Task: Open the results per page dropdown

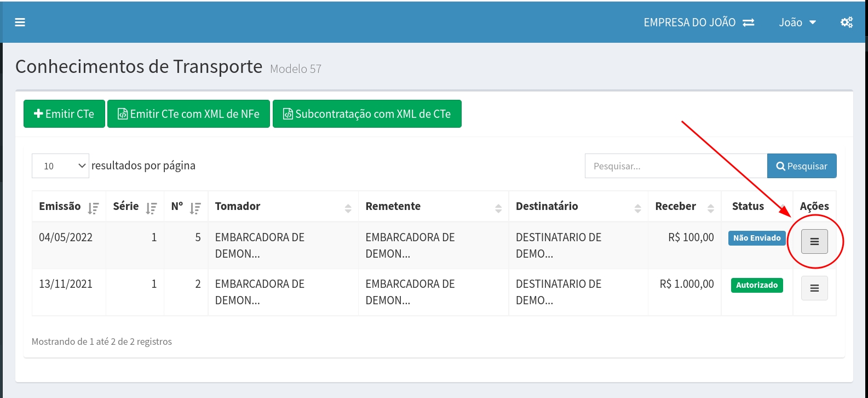Action: (60, 166)
